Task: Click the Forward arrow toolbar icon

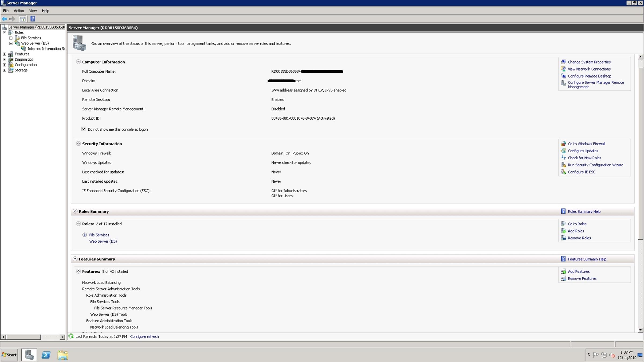Action: pyautogui.click(x=12, y=19)
